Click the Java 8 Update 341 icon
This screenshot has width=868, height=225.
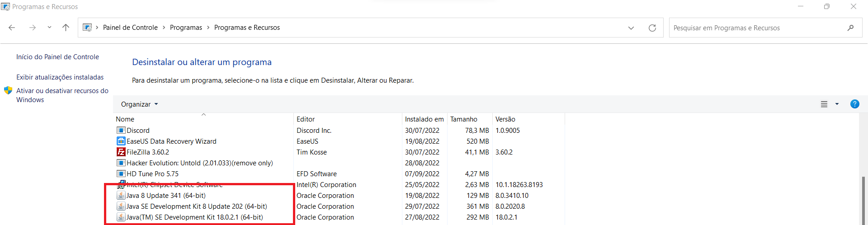point(121,196)
